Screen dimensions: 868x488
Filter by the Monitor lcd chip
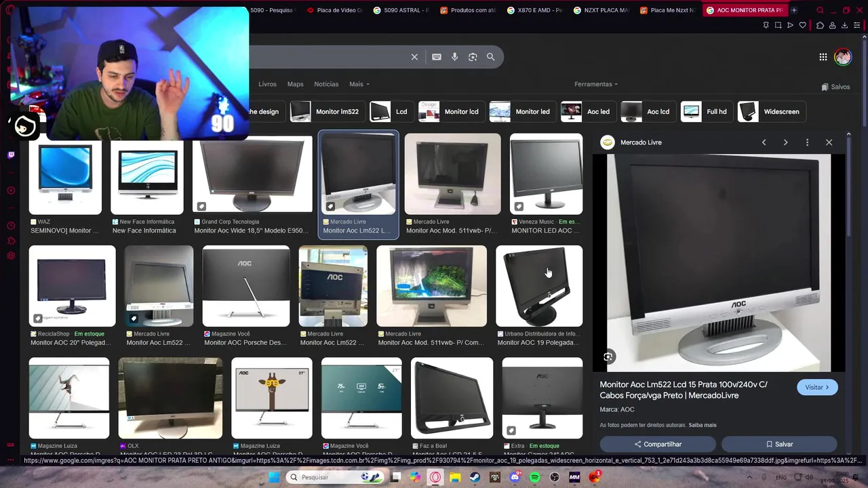click(x=452, y=111)
